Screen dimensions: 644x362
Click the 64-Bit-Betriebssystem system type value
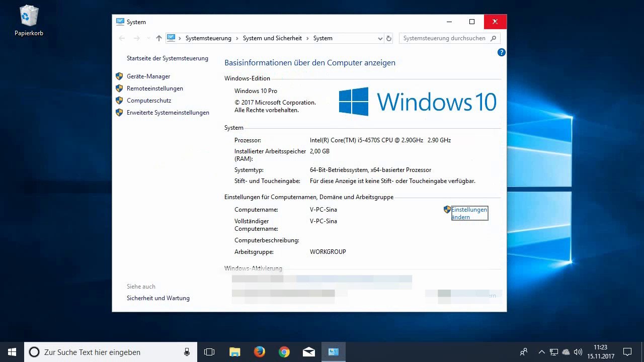click(370, 170)
